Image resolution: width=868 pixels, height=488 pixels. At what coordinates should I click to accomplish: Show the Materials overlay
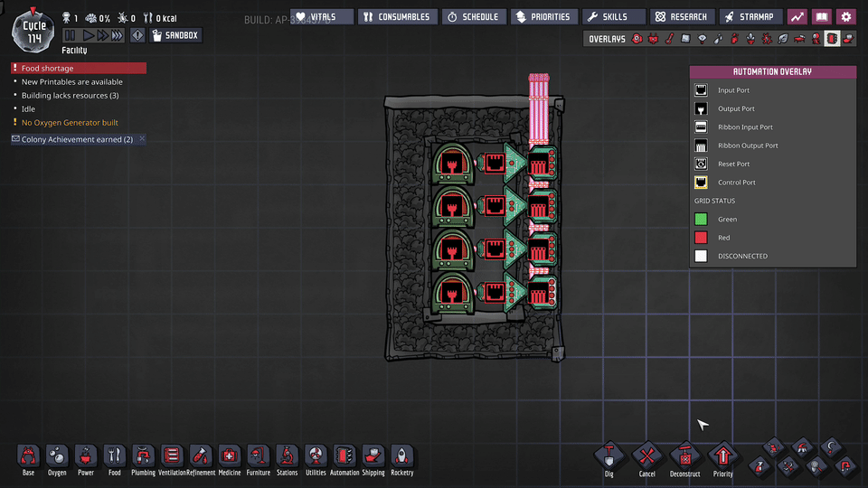tap(686, 39)
